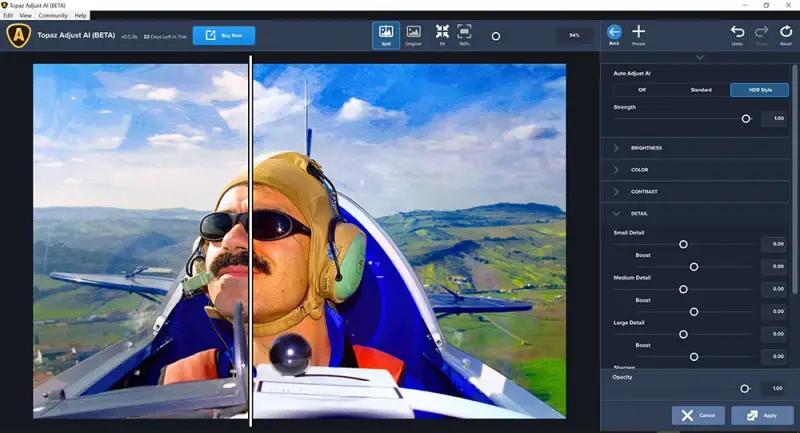Select Standard Auto Adjust mode
Viewport: 800px width, 433px height.
click(701, 90)
